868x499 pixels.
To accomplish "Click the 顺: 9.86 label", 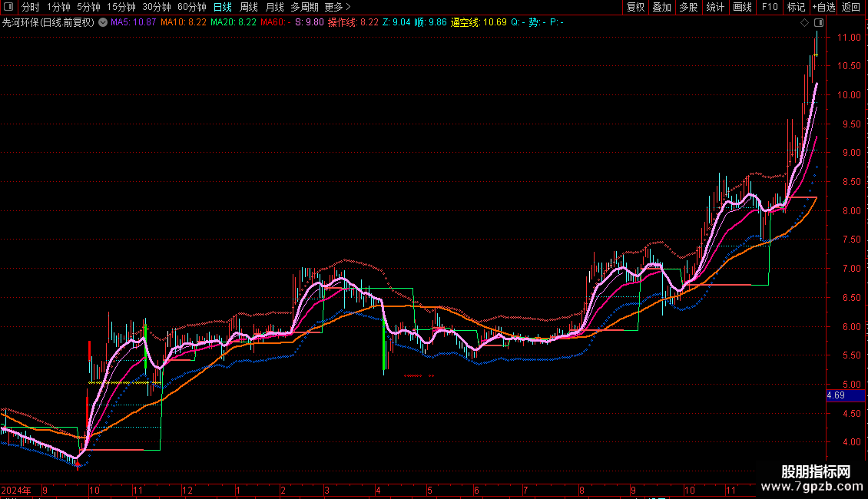I will (431, 23).
